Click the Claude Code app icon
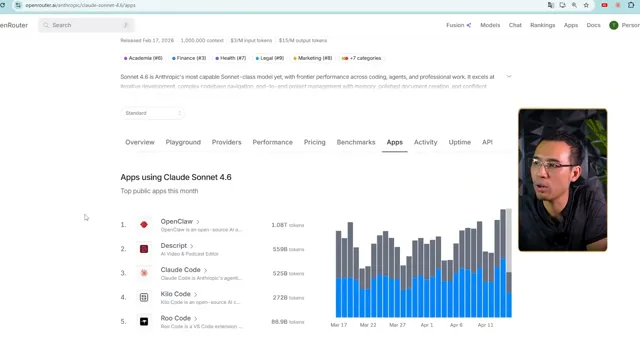 coord(144,273)
